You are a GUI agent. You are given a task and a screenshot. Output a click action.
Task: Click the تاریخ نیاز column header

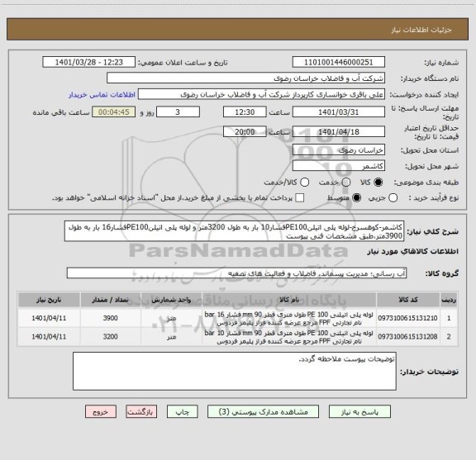[49, 300]
